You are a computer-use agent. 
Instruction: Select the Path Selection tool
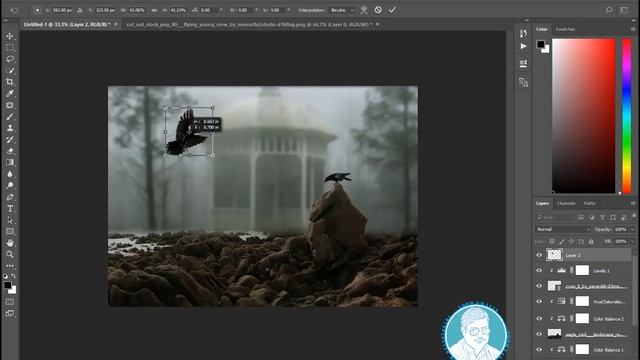pyautogui.click(x=10, y=220)
